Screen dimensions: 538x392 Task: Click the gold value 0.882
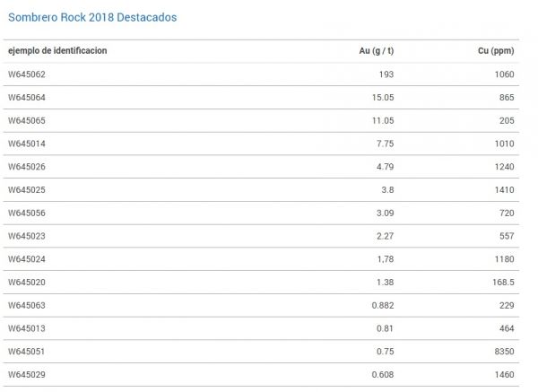click(383, 306)
